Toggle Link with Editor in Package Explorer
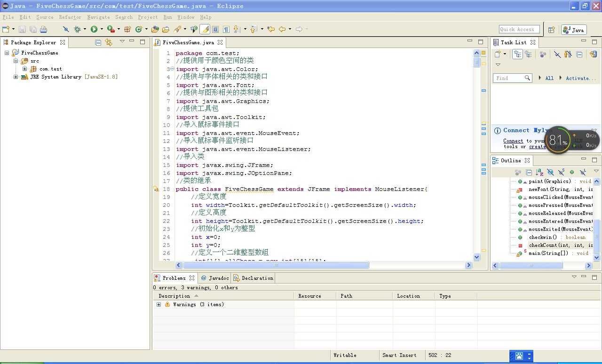This screenshot has height=364, width=602. click(109, 42)
